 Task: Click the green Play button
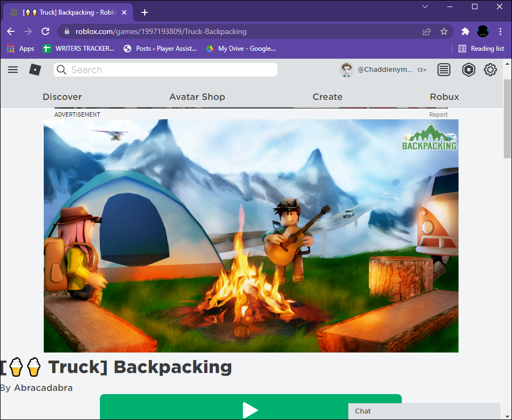[251, 407]
